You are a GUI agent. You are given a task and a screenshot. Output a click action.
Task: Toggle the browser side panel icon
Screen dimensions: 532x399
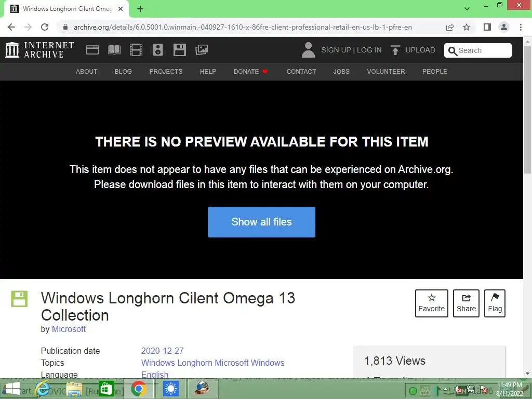point(487,27)
